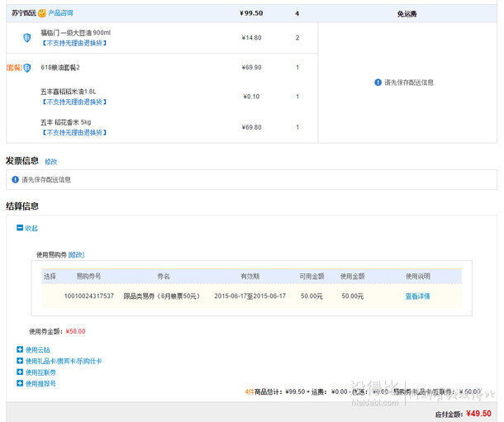The image size is (504, 422).
Task: Select product name 福临门一级大豆油 900ml
Action: (75, 33)
